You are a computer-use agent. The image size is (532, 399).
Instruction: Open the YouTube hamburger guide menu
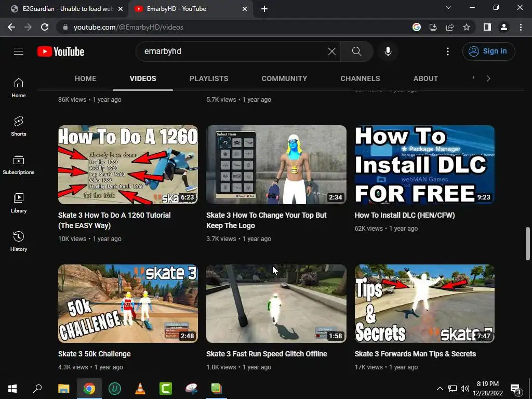pyautogui.click(x=19, y=51)
